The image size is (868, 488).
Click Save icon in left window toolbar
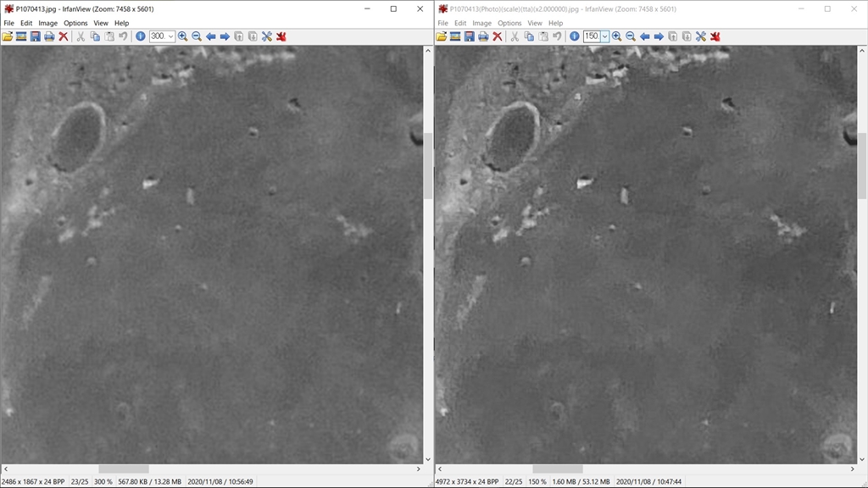pyautogui.click(x=36, y=36)
